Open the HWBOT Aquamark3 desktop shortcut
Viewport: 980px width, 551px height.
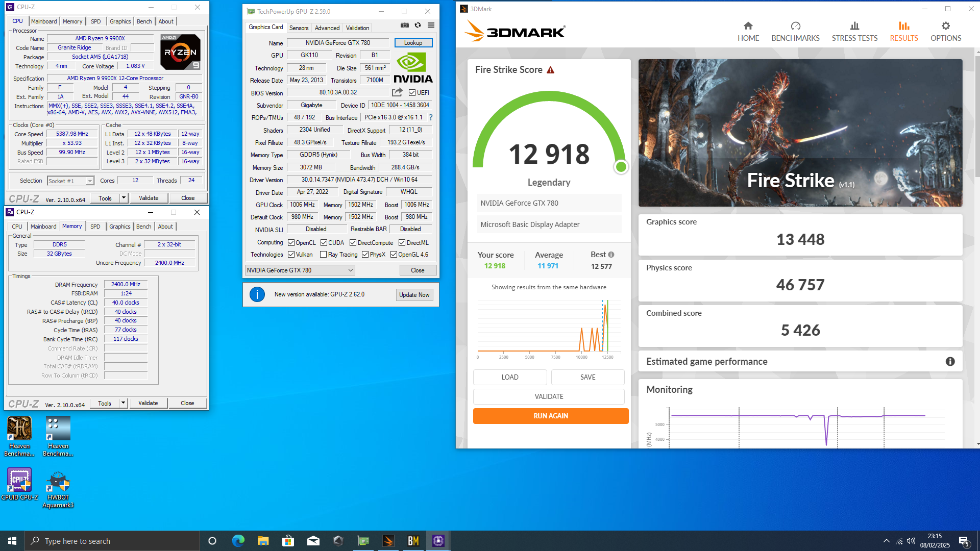[58, 489]
